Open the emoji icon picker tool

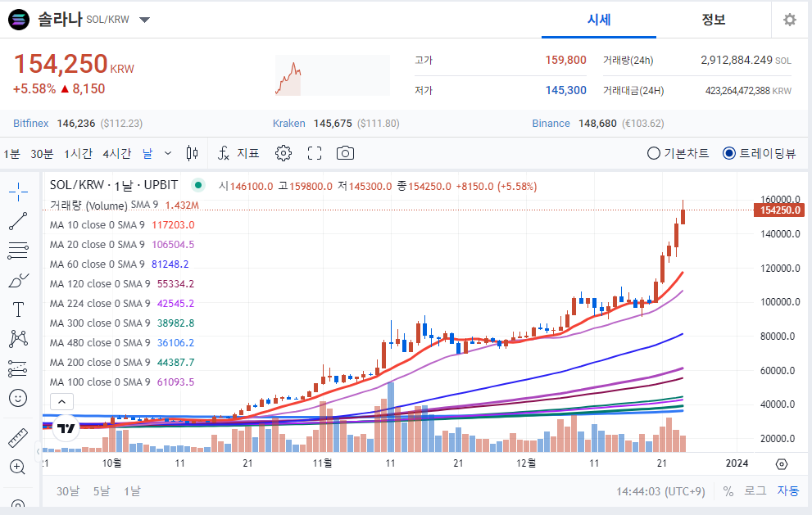[x=18, y=398]
